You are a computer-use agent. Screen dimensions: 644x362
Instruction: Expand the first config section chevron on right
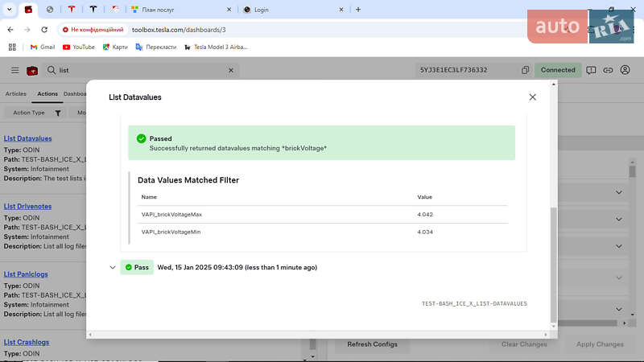pos(618,192)
